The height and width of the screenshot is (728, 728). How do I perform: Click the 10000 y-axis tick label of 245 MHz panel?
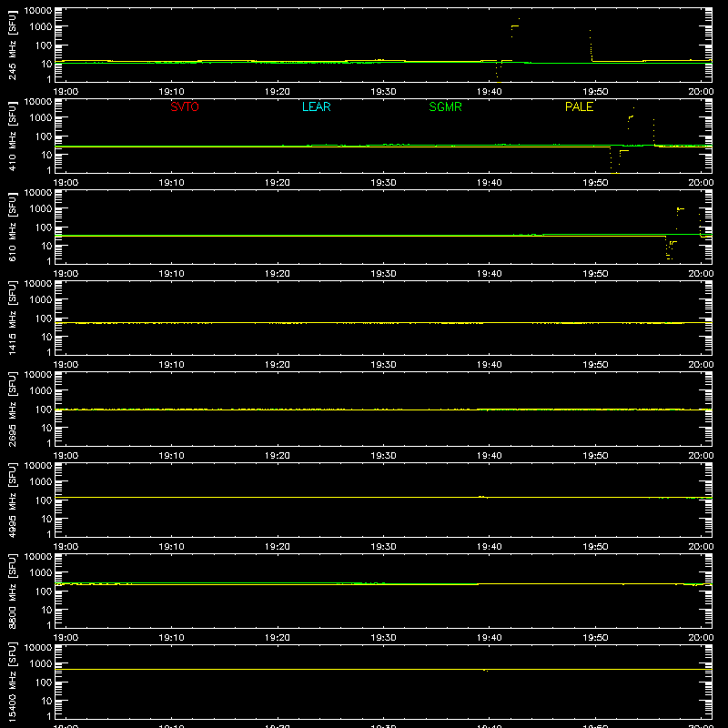click(x=38, y=11)
